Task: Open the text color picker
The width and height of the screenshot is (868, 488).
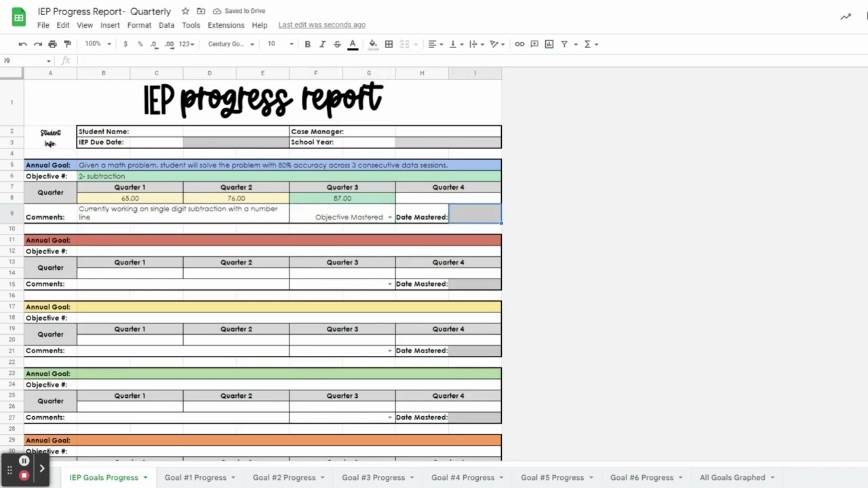Action: [353, 44]
